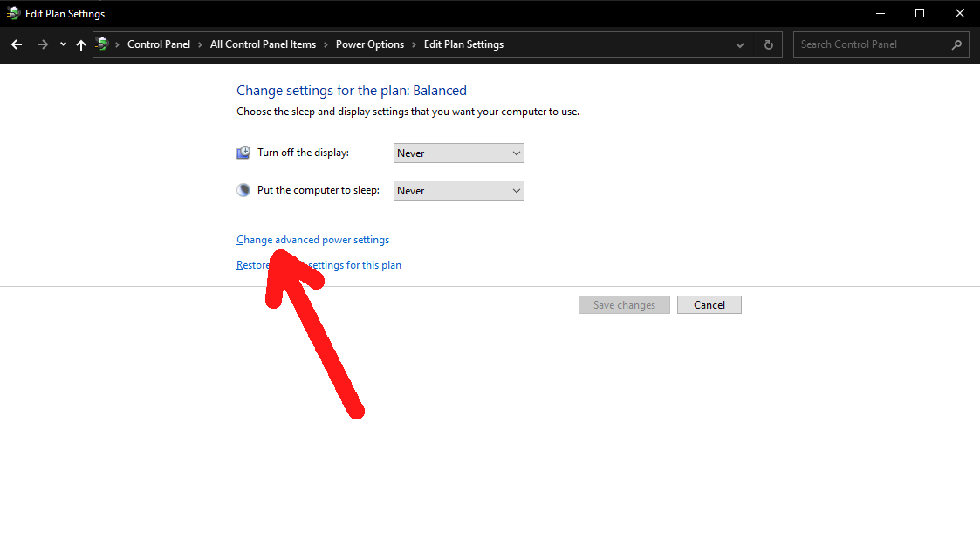Click the Up to Power Options arrow
This screenshot has height=552, width=980.
[81, 44]
